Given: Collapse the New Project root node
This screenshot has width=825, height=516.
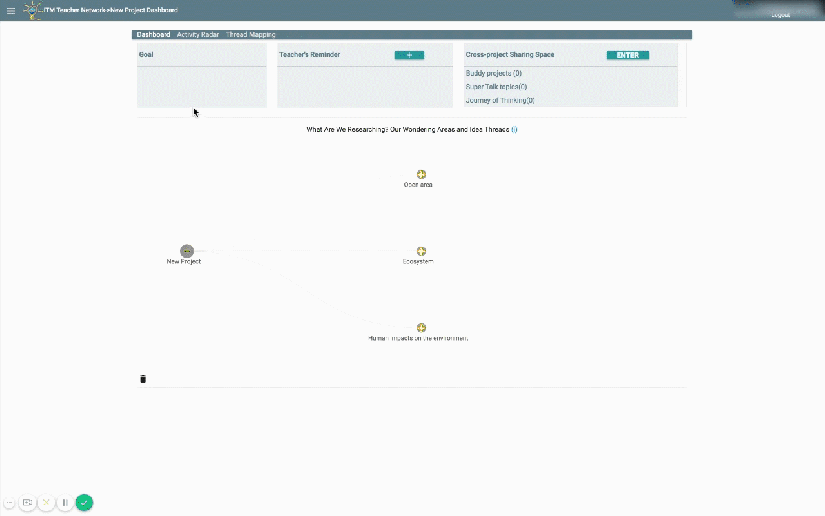Looking at the screenshot, I should (x=187, y=251).
